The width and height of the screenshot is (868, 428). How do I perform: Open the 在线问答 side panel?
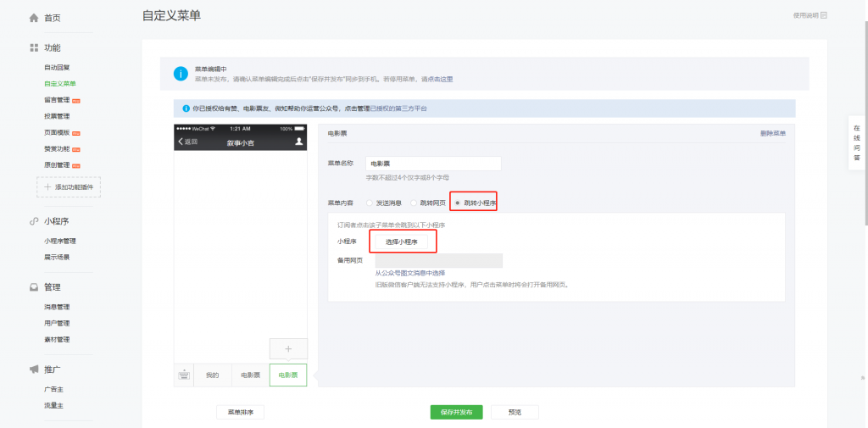point(856,143)
